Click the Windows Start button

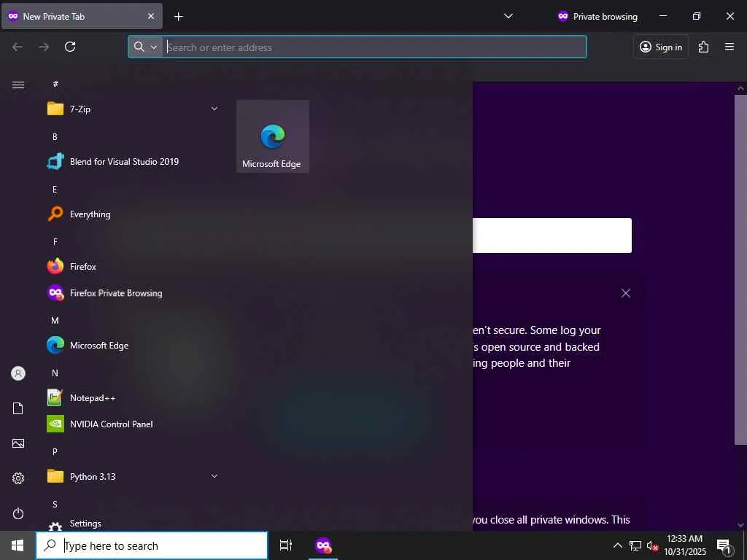[x=18, y=545]
